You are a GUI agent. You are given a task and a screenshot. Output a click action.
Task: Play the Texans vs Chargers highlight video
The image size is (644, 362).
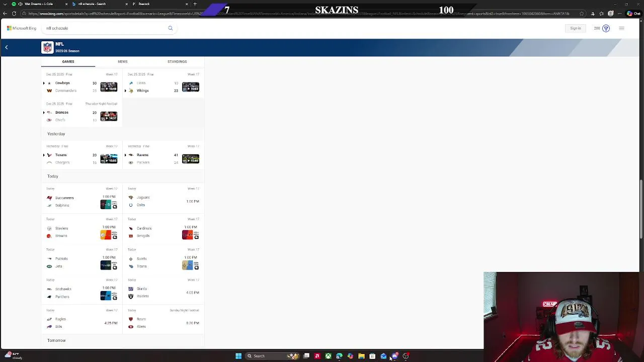click(x=109, y=159)
